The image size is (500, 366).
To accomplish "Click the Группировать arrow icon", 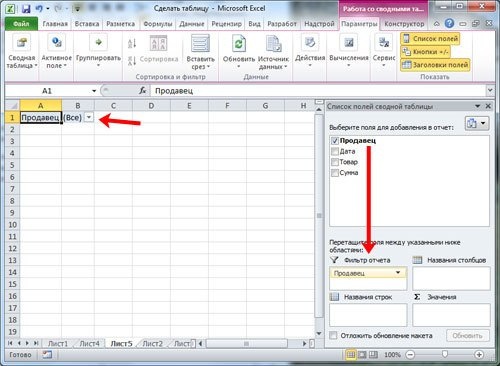I will (x=98, y=42).
